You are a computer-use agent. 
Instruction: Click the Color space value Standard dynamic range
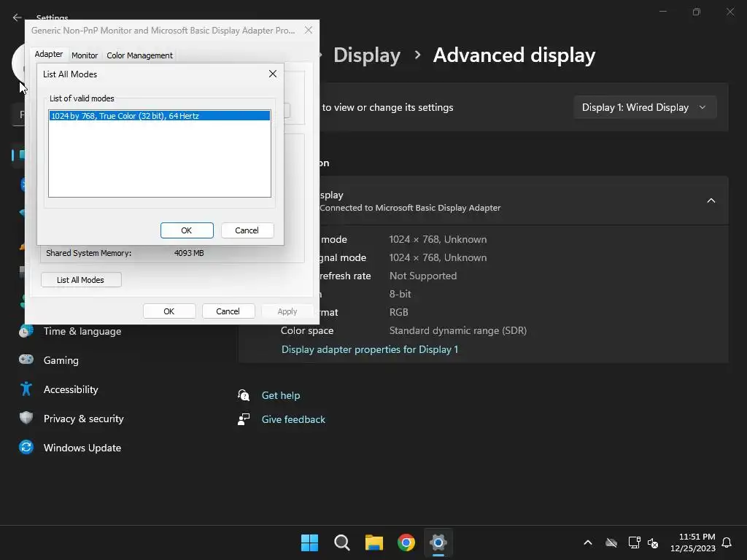pos(458,330)
